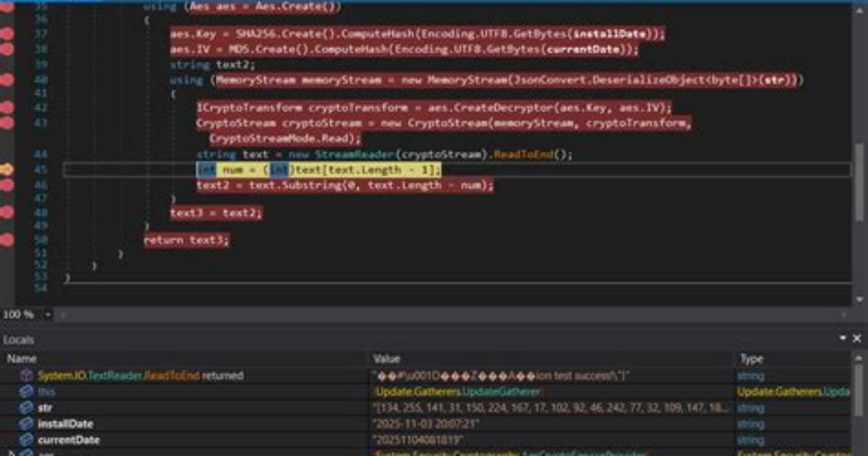The image size is (868, 456).
Task: Click the 'Update.Gatherers.UpdateGatherer' value cell
Action: pos(459,391)
